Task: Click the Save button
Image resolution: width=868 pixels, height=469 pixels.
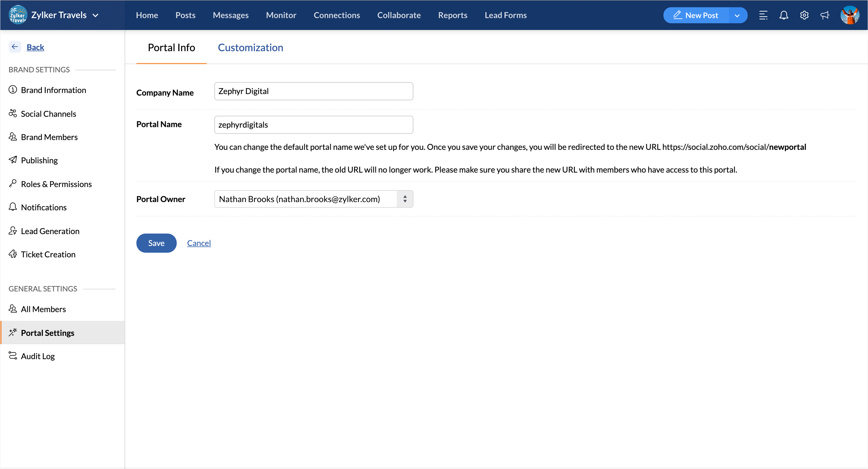Action: pyautogui.click(x=156, y=243)
